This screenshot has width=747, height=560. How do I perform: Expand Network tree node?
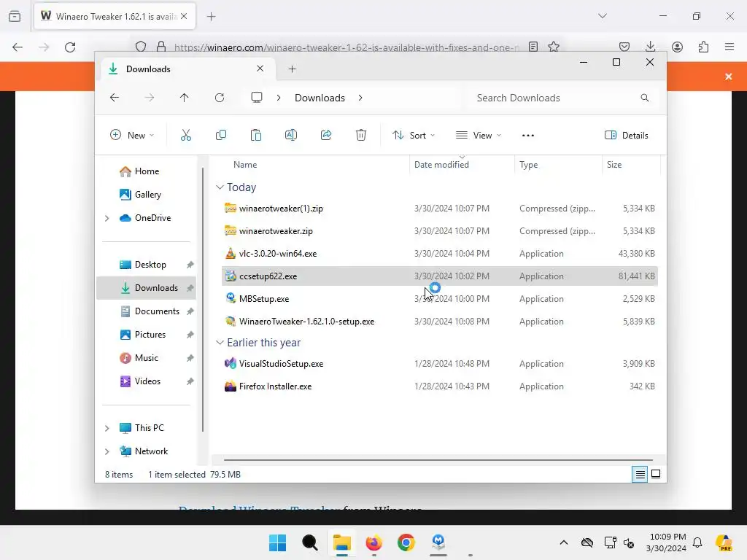coord(107,451)
